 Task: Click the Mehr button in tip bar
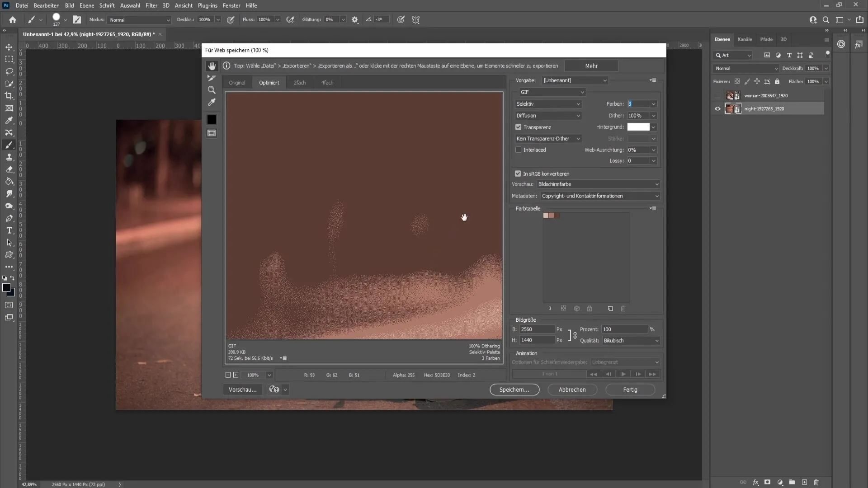click(x=591, y=66)
